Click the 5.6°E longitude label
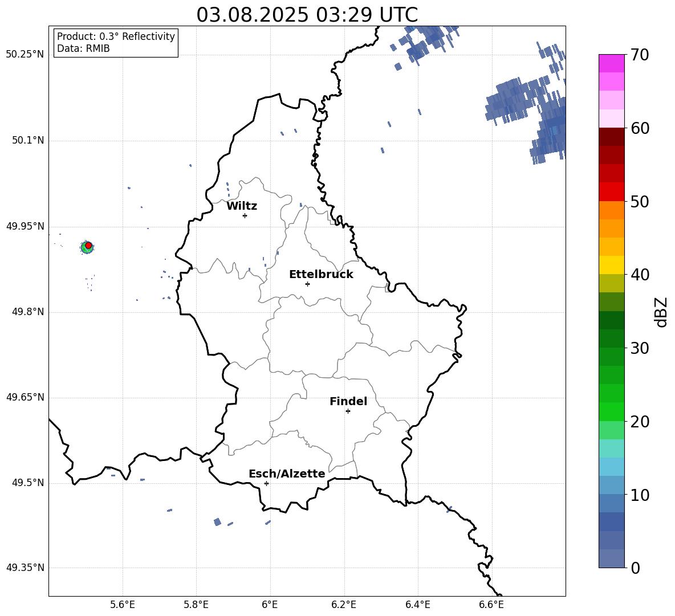The height and width of the screenshot is (616, 675). click(123, 605)
